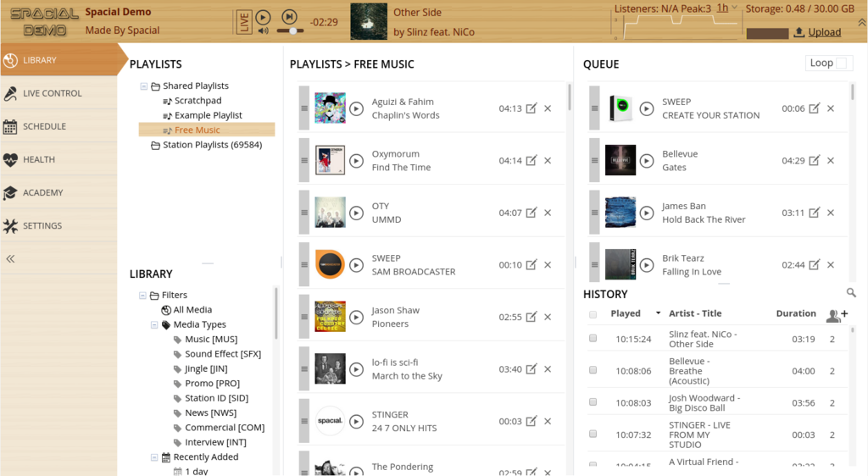Filter by Sound Effect [SFX]
The height and width of the screenshot is (476, 868).
223,354
